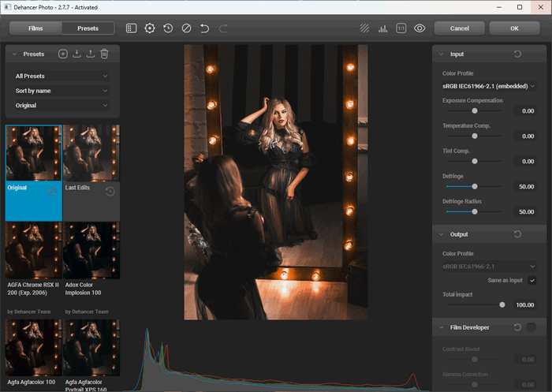Toggle the eye preview icon
The height and width of the screenshot is (392, 552).
[420, 28]
